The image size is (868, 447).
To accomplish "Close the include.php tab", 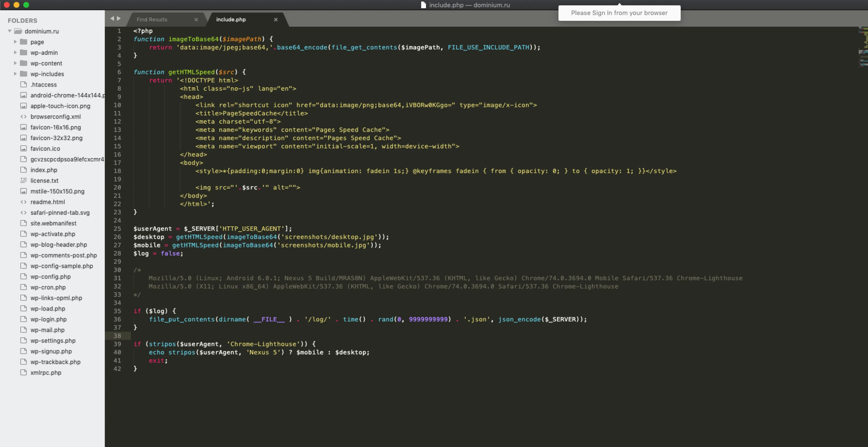I will pos(276,20).
